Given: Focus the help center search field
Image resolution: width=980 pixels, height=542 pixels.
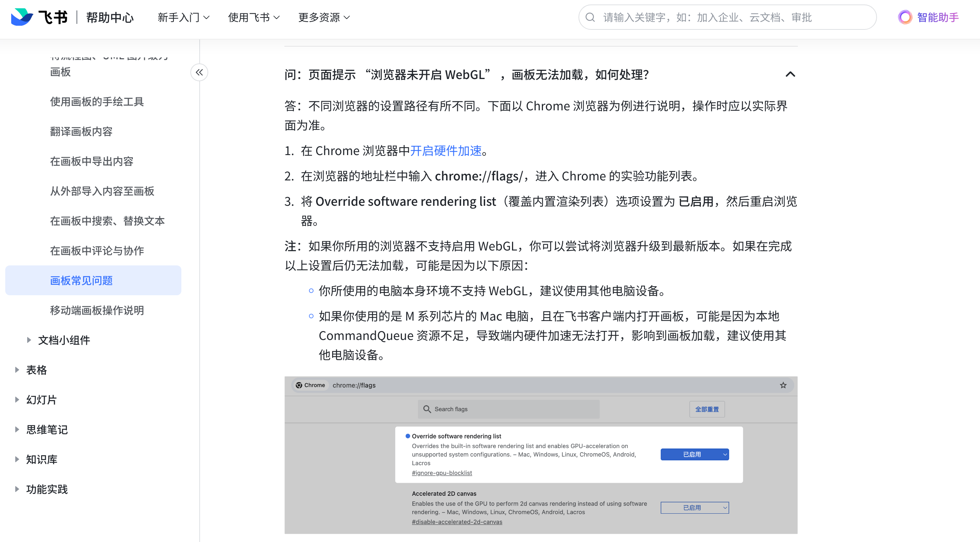Looking at the screenshot, I should [727, 18].
